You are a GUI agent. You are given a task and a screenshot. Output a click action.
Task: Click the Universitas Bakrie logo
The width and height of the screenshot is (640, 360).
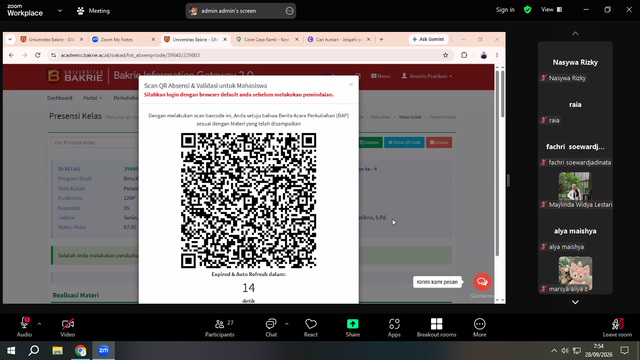76,76
